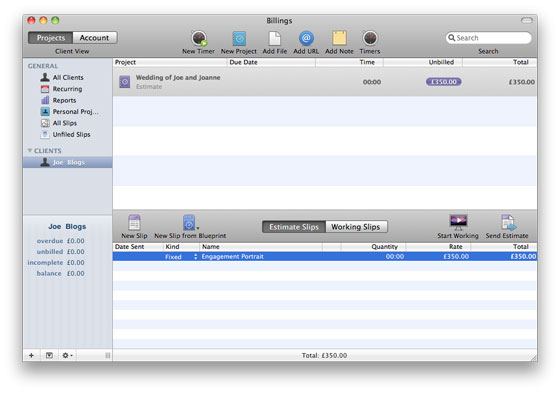
Task: Select the Engagement Portrait slip
Action: coord(325,257)
